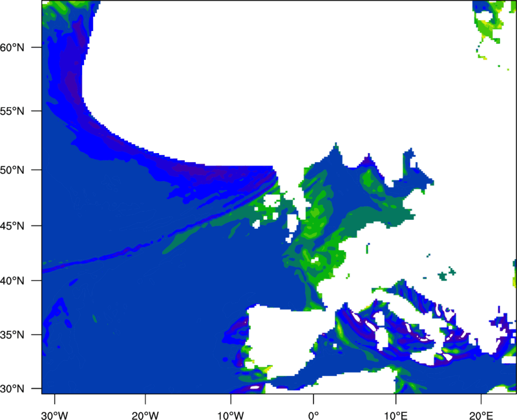Click the 30°W longitude label
The height and width of the screenshot is (420, 517).
pyautogui.click(x=54, y=415)
